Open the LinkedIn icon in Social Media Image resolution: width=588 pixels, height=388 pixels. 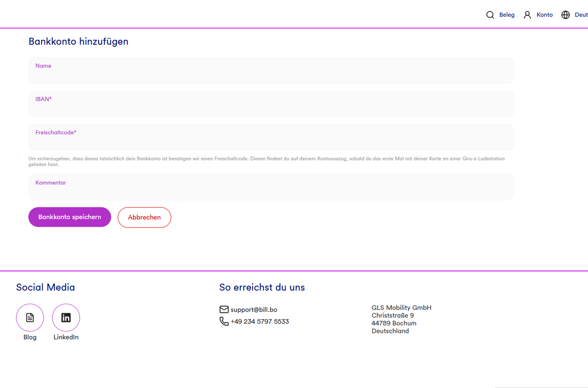[66, 317]
